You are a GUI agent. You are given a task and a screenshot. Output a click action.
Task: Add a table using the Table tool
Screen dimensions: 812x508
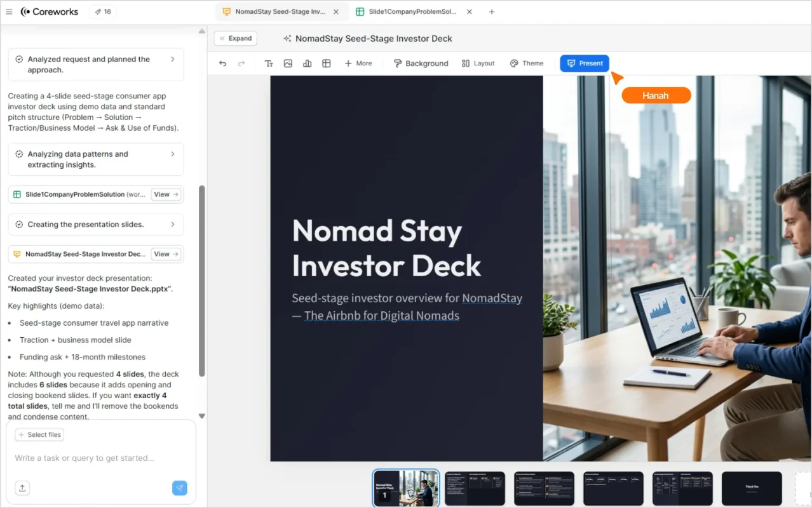tap(326, 63)
